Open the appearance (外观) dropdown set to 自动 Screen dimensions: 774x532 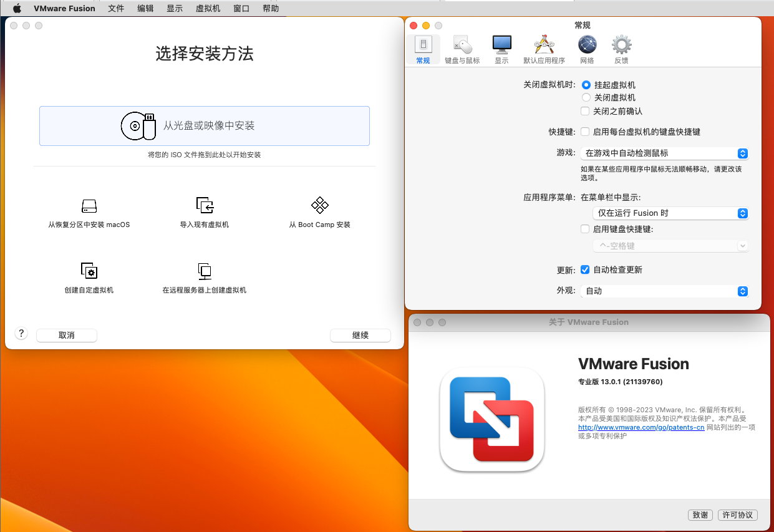pyautogui.click(x=664, y=291)
